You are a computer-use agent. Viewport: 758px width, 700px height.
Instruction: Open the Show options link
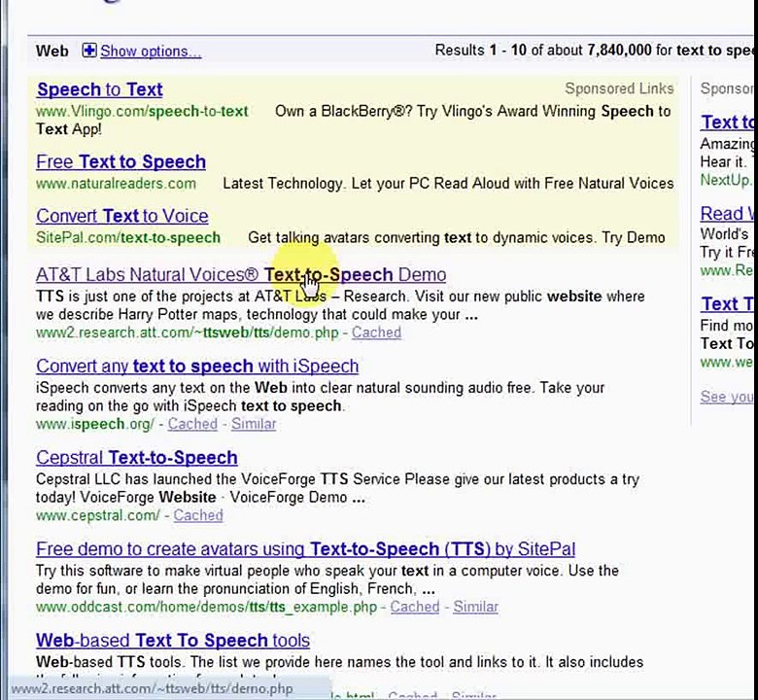pos(151,52)
